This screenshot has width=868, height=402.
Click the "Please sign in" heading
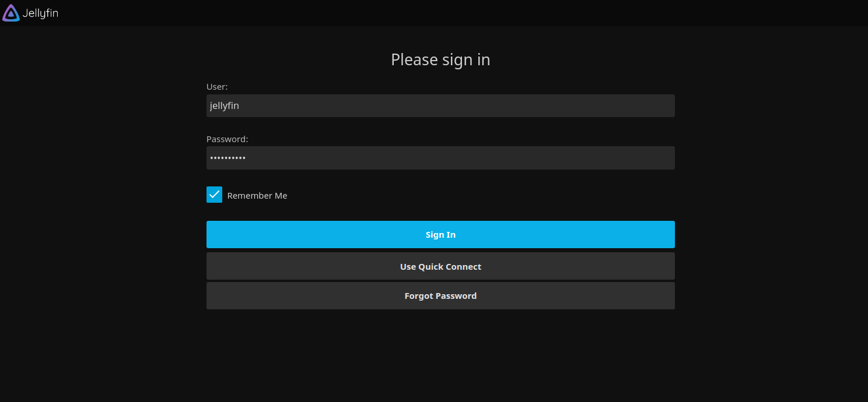pos(440,60)
